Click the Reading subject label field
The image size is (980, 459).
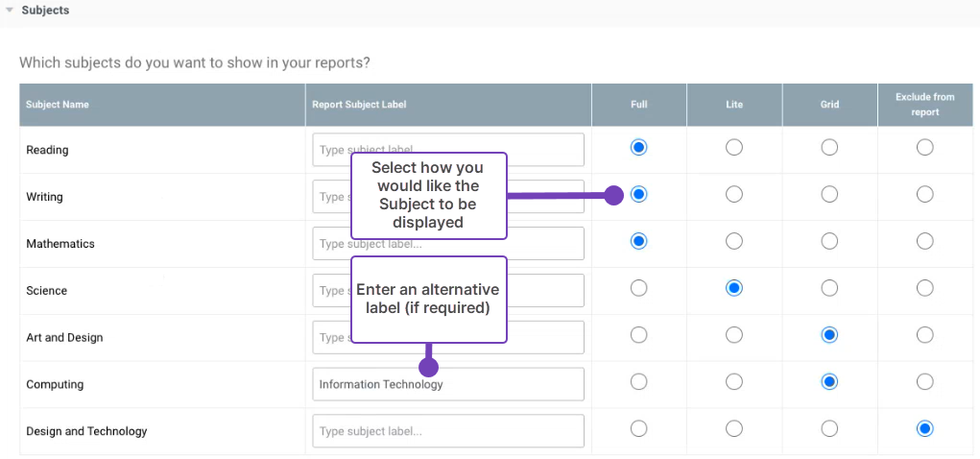pyautogui.click(x=447, y=150)
